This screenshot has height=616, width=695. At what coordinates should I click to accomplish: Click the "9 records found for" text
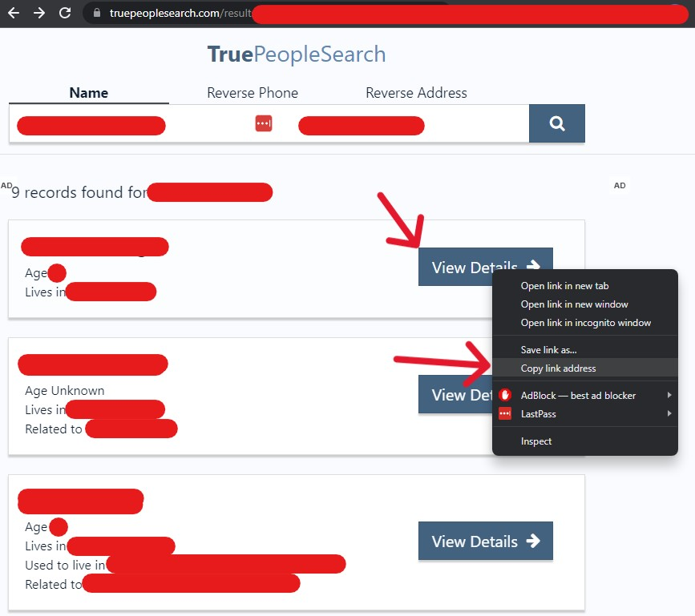point(79,192)
